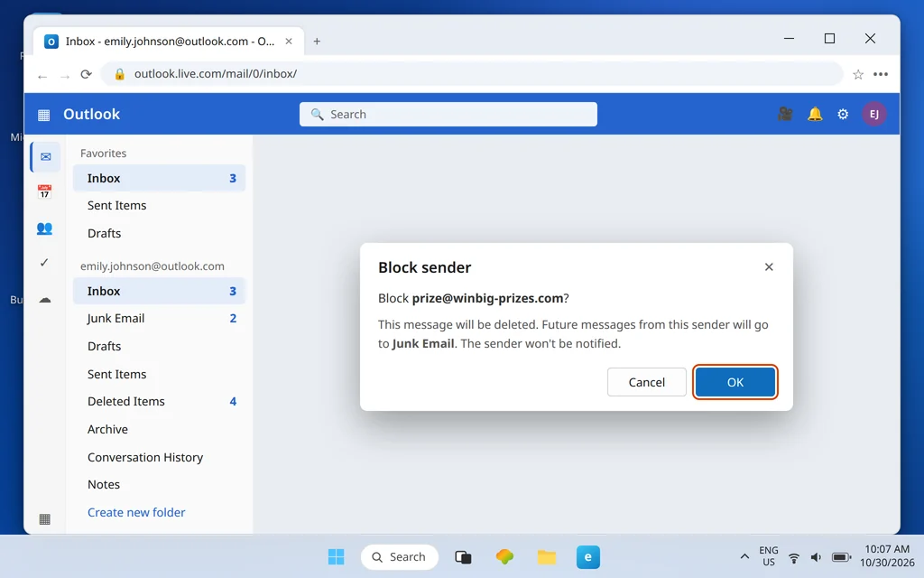Open Task View on taskbar
The width and height of the screenshot is (924, 578).
pos(463,556)
